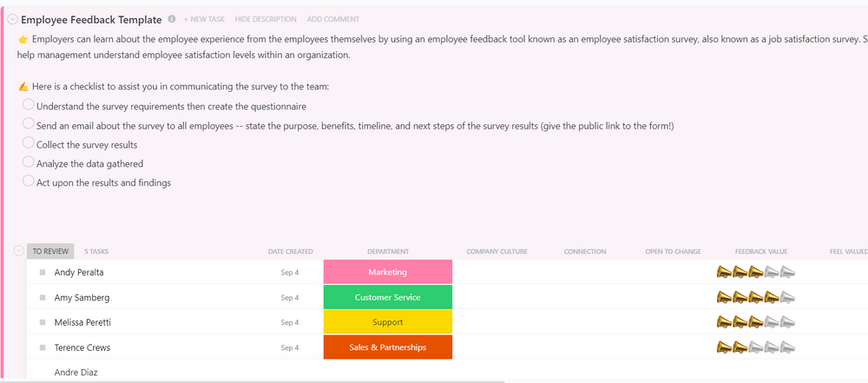
Task: Check 'Analyze the data gathered' item
Action: point(29,162)
